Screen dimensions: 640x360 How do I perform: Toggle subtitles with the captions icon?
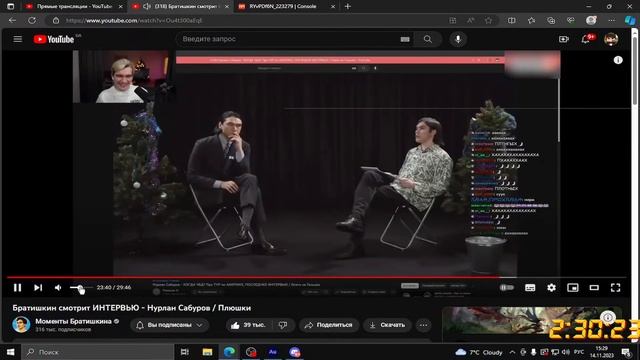(530, 288)
